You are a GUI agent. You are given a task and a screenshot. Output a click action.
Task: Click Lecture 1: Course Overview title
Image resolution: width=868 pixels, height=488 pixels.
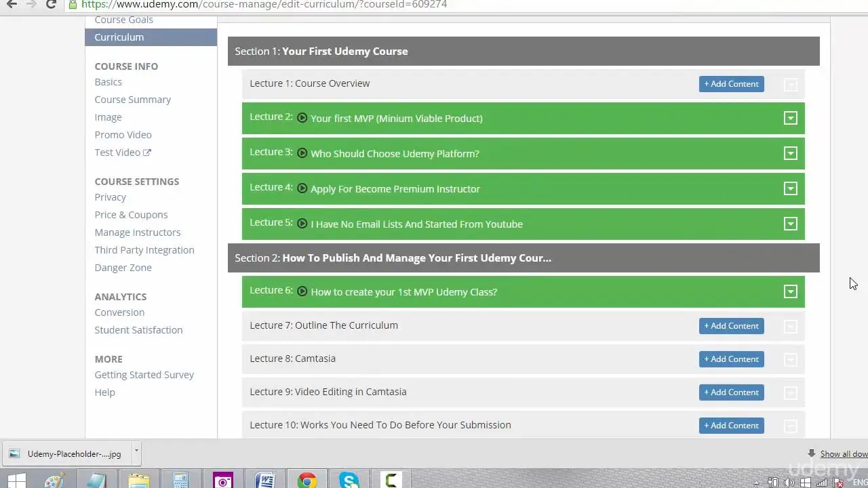point(309,83)
